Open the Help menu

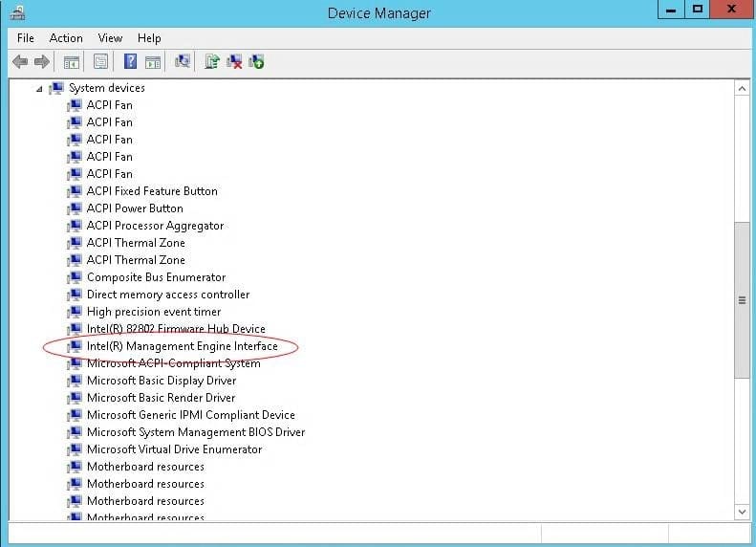pyautogui.click(x=149, y=37)
